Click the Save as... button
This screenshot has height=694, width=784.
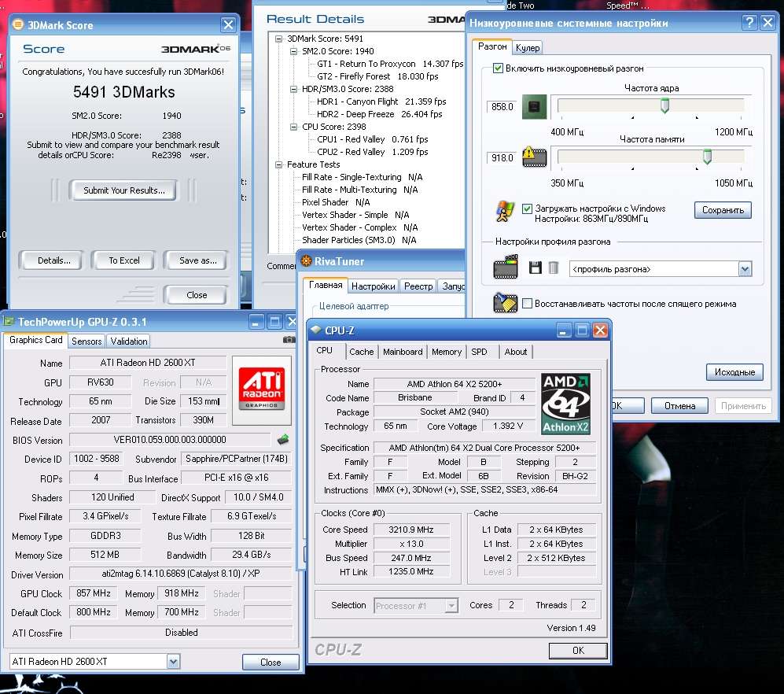pos(197,260)
